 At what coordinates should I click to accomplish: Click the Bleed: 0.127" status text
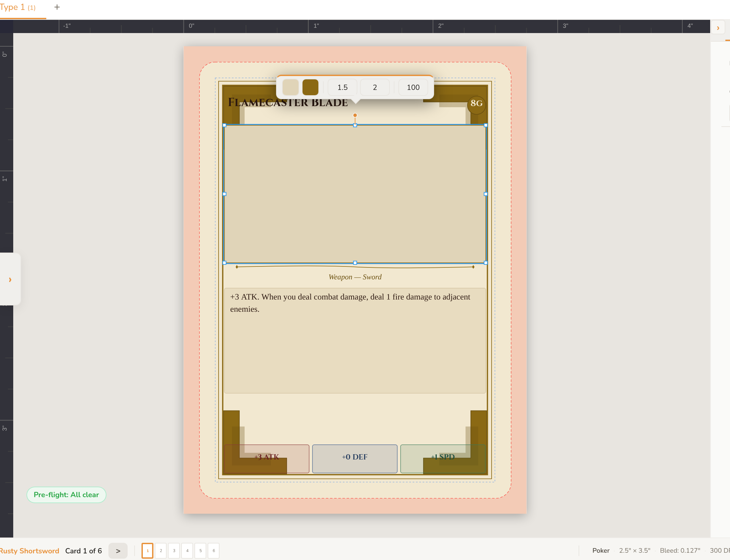680,550
